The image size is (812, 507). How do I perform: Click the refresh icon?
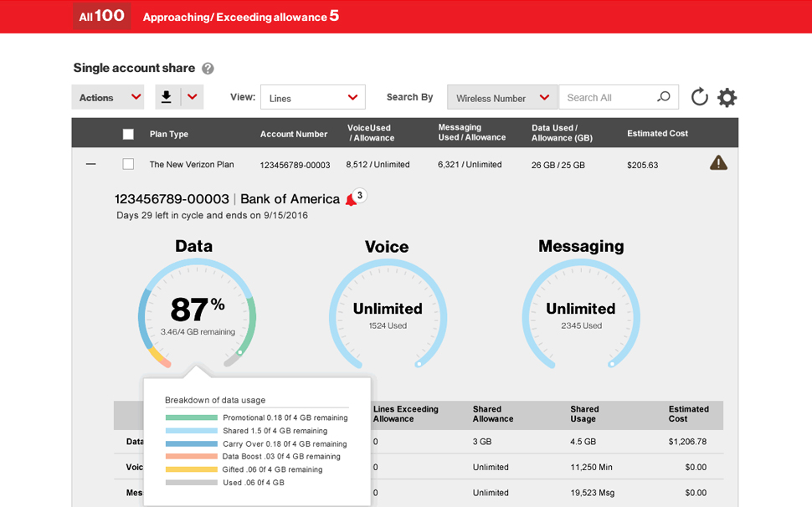coord(699,97)
